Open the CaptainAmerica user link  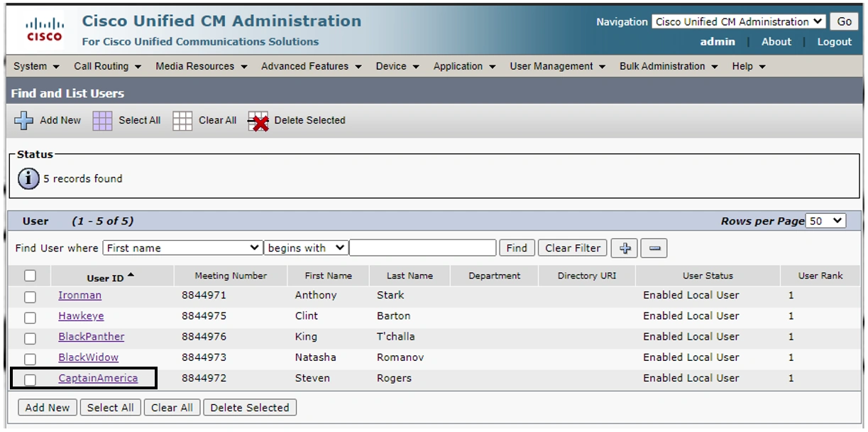point(98,378)
